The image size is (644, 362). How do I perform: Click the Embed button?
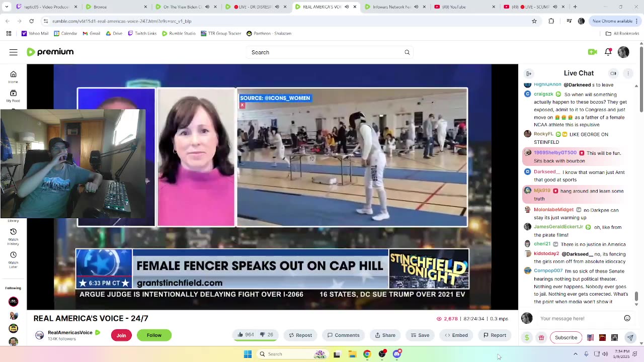click(456, 335)
